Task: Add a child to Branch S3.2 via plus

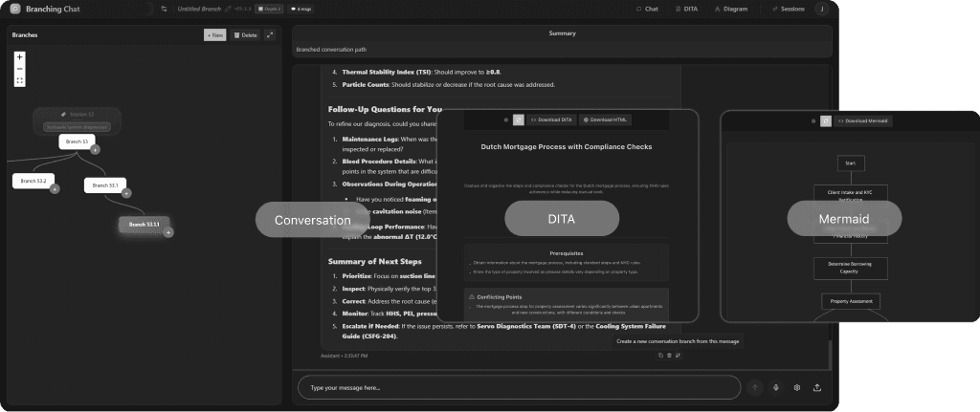Action: tap(55, 188)
